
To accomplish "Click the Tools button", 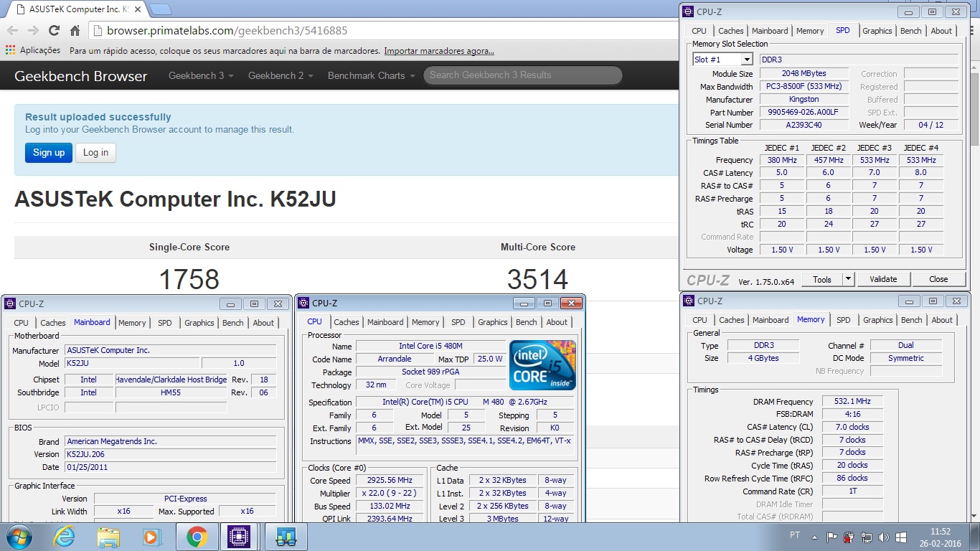I will click(822, 279).
